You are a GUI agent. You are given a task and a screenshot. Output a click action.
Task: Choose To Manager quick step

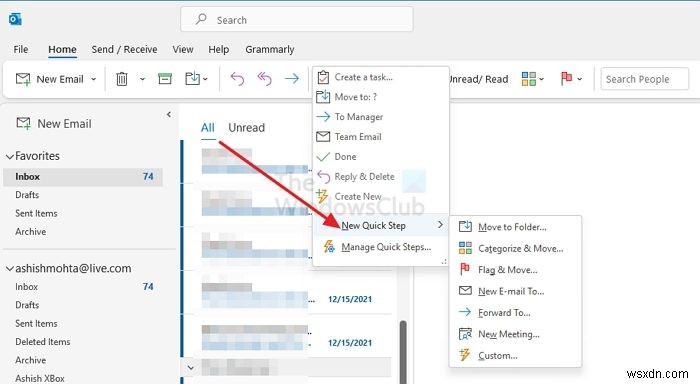[x=381, y=117]
